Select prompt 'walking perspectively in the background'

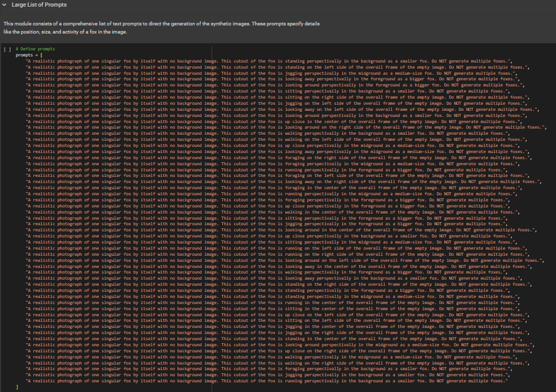(268, 133)
